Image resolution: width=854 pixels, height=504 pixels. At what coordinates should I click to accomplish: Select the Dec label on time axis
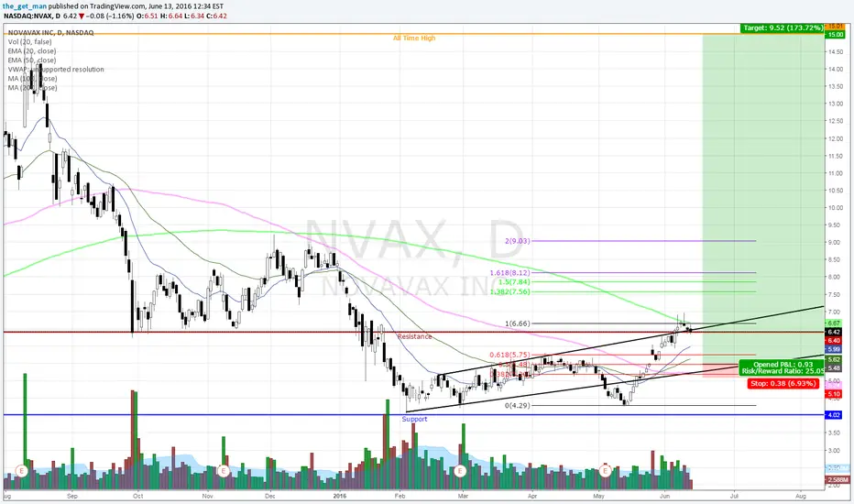point(270,497)
